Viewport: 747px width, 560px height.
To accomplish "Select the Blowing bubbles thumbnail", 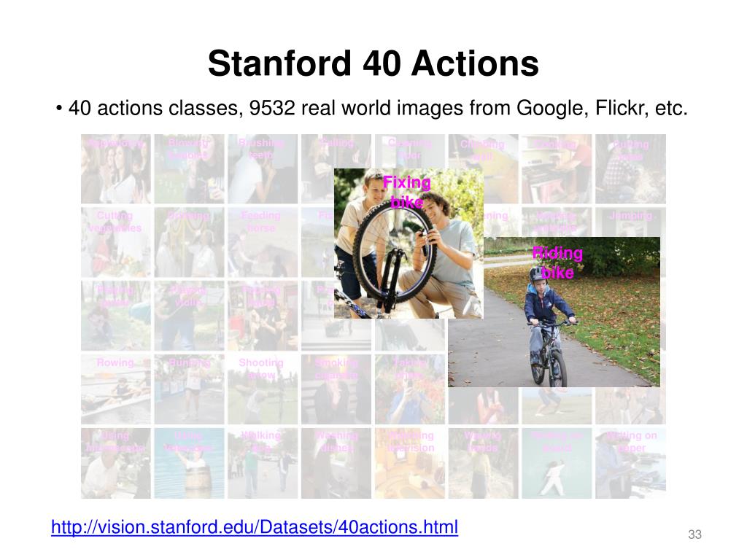I will (189, 169).
